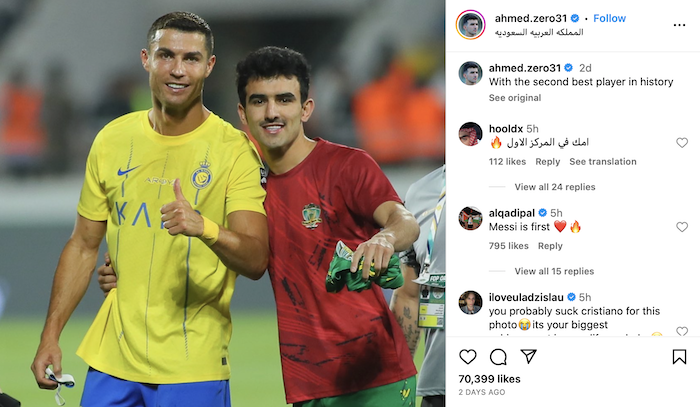Screen dimensions: 700x407
Task: Expand View all 24 replies
Action: 555,187
